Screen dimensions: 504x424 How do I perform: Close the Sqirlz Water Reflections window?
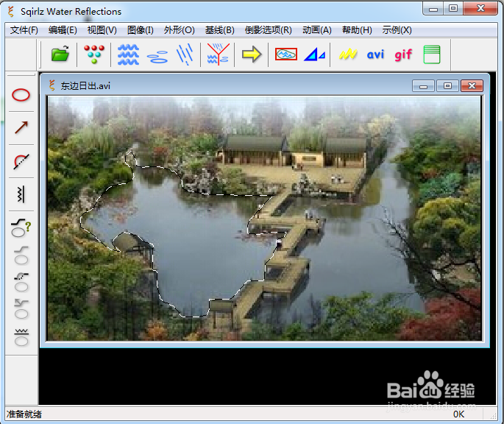click(480, 9)
